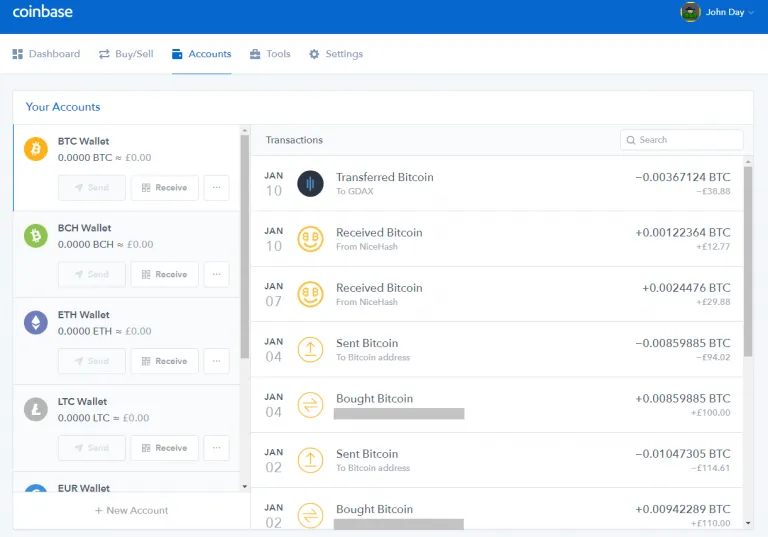
Task: Click the Dashboard grid icon
Action: point(18,54)
